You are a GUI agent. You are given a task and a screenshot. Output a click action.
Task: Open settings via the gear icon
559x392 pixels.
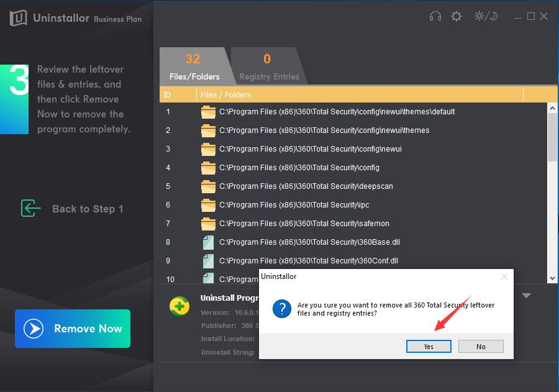tap(457, 17)
